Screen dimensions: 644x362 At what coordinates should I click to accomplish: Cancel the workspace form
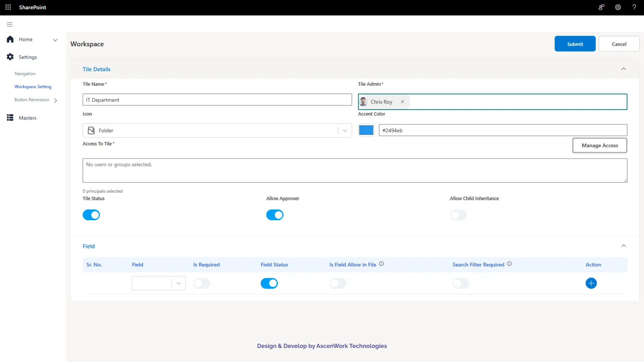click(x=619, y=44)
